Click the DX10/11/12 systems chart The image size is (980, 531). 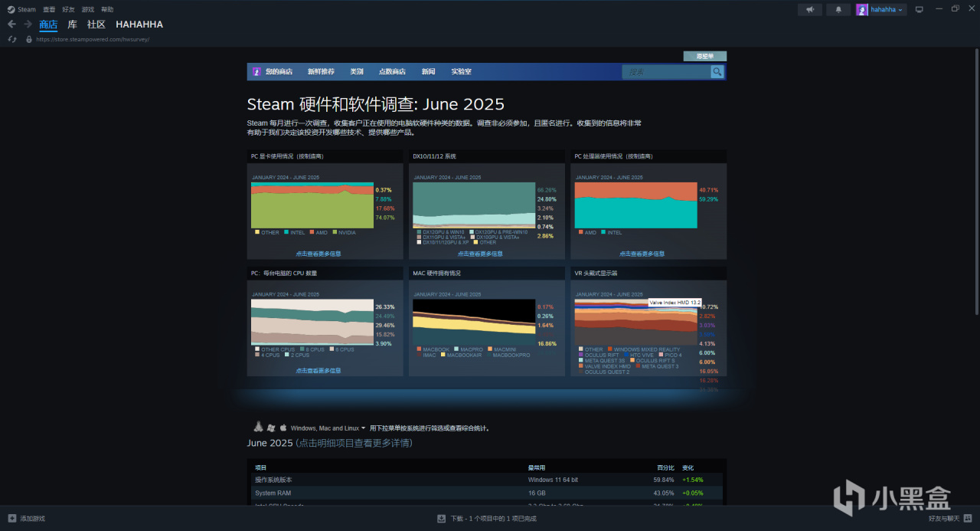pyautogui.click(x=474, y=205)
